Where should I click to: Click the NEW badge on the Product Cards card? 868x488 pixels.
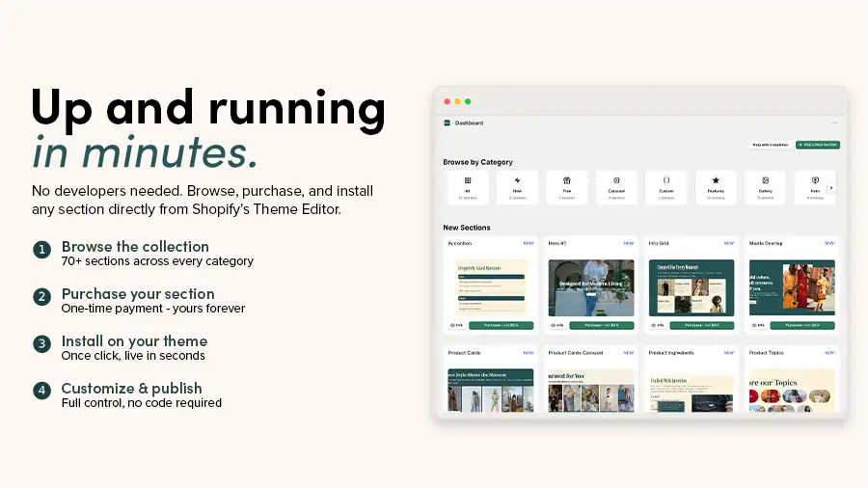[529, 353]
